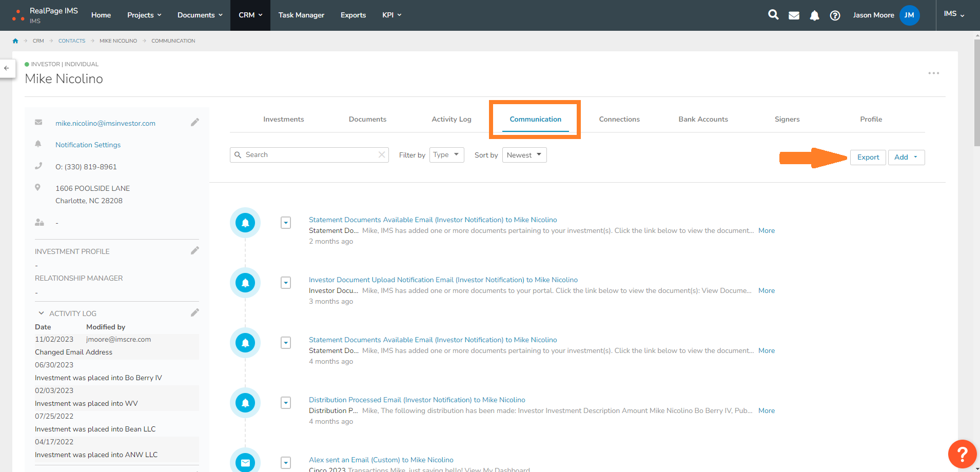This screenshot has width=980, height=472.
Task: Open the Documents tab for Mike Nicolino
Action: coord(367,119)
